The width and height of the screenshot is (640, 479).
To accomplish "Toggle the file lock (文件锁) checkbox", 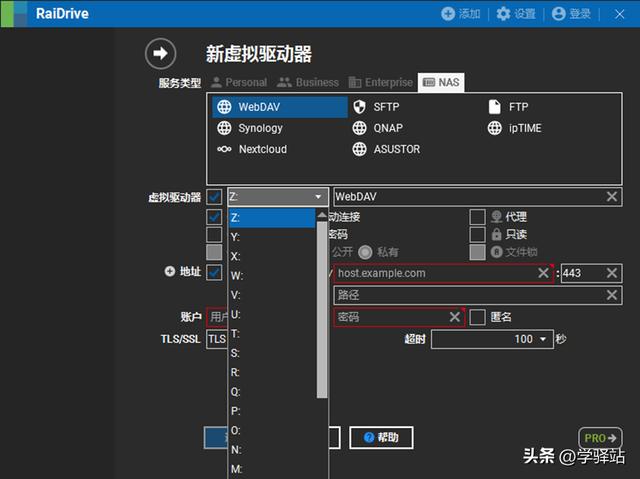I will click(477, 252).
